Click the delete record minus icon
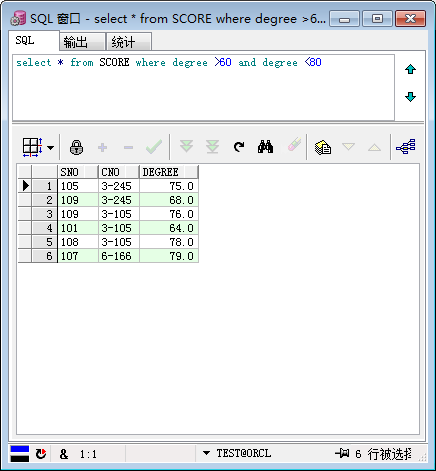Screen dimensions: 436x471 (128, 147)
